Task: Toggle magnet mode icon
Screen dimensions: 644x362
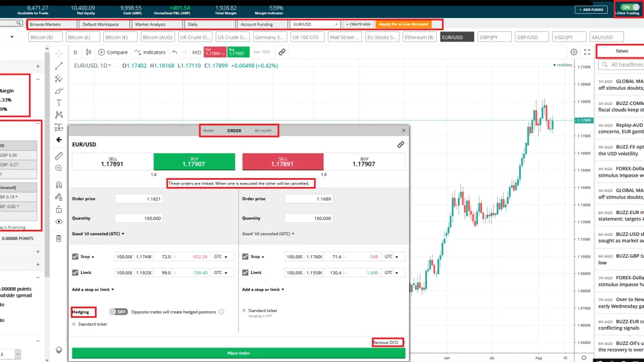Action: tap(59, 185)
